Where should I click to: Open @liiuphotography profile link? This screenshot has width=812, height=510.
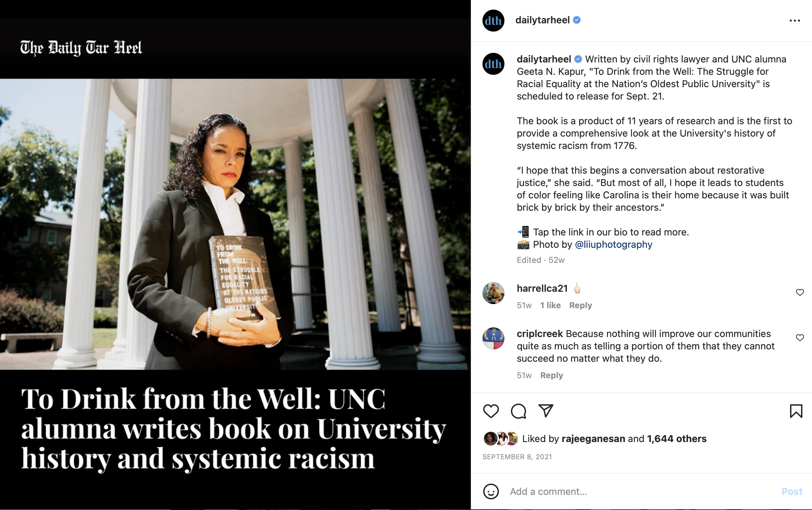tap(613, 244)
